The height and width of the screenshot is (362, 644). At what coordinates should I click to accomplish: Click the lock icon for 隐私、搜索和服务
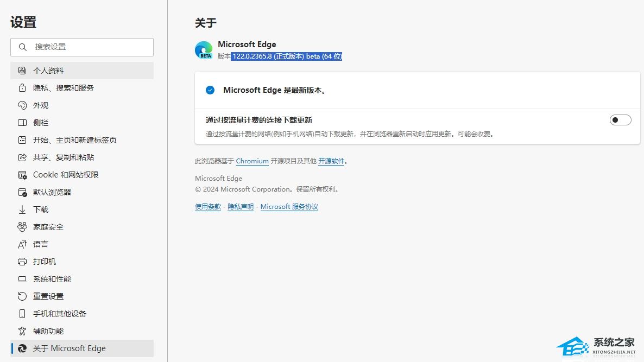pyautogui.click(x=22, y=88)
